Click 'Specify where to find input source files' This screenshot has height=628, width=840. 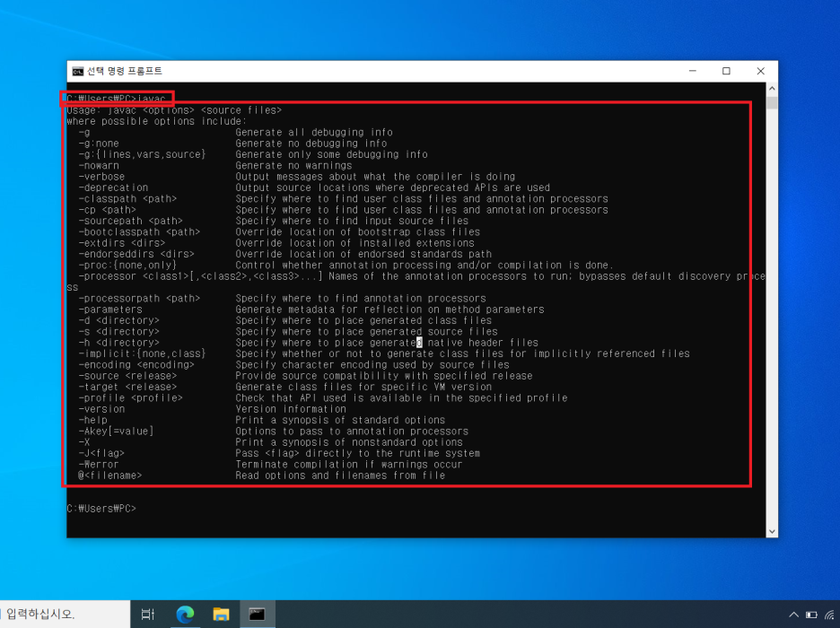(352, 221)
